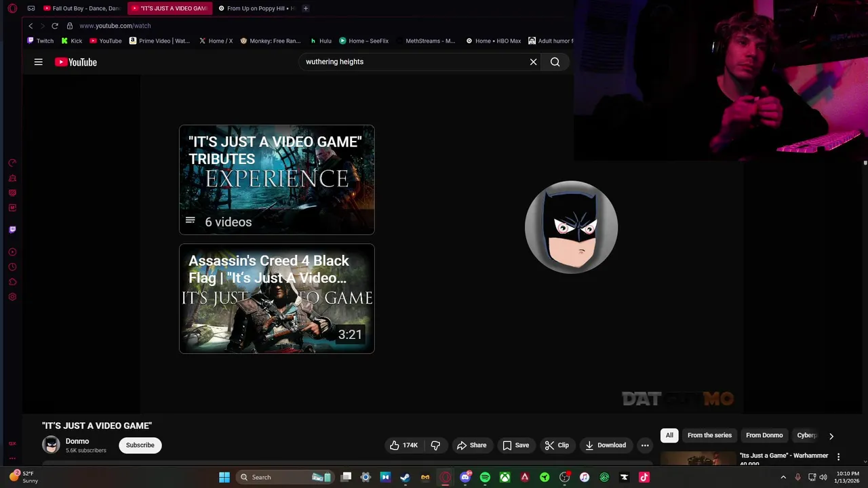Show hidden system tray icons
Screen dimensions: 868x488
[x=783, y=477]
